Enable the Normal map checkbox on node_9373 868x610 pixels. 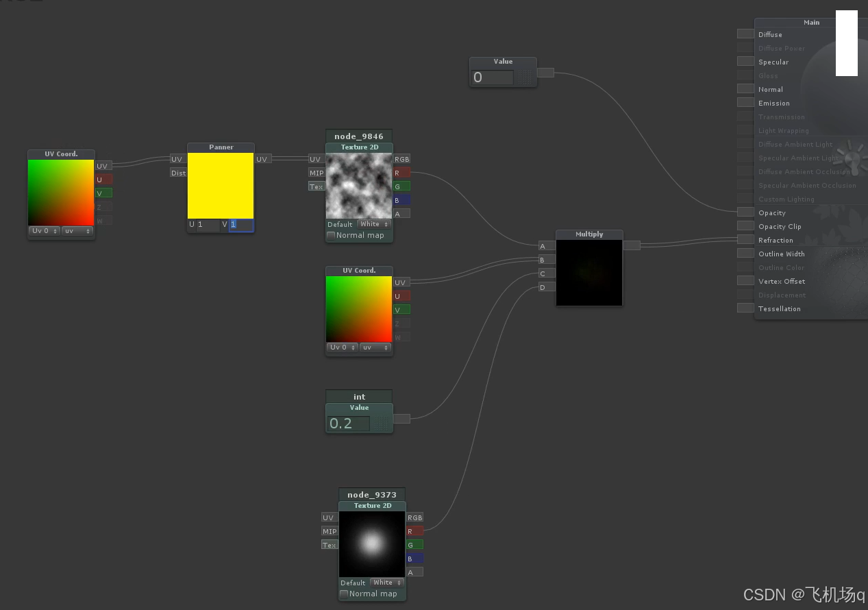point(343,594)
